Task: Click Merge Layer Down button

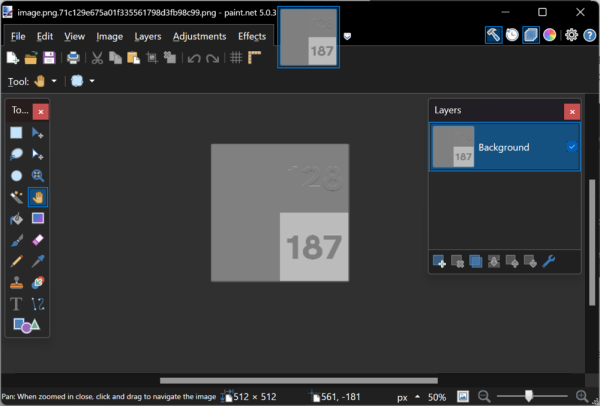Action: pos(494,261)
